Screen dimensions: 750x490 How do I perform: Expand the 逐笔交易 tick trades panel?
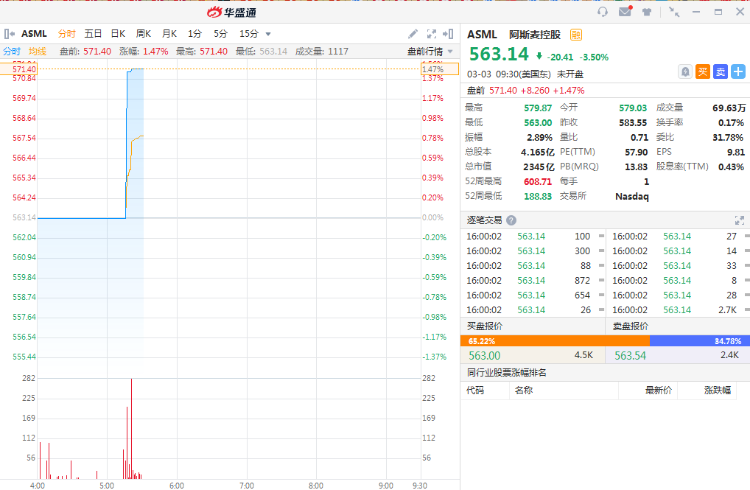(739, 220)
